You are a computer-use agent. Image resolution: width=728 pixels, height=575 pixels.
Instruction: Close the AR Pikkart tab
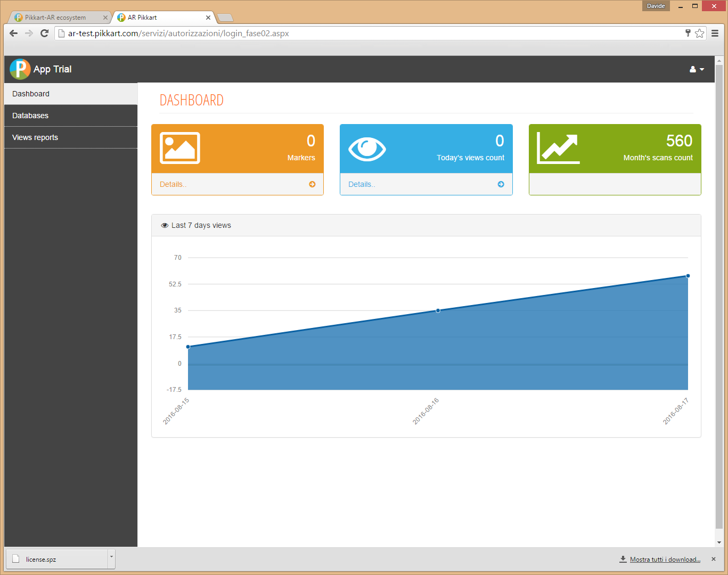208,18
